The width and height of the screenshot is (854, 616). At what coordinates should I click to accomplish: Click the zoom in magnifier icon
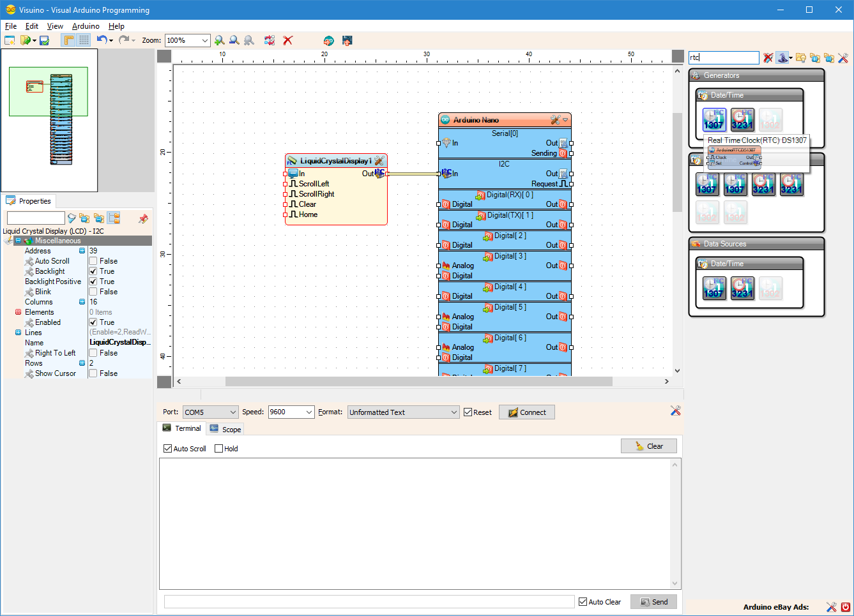coord(219,40)
